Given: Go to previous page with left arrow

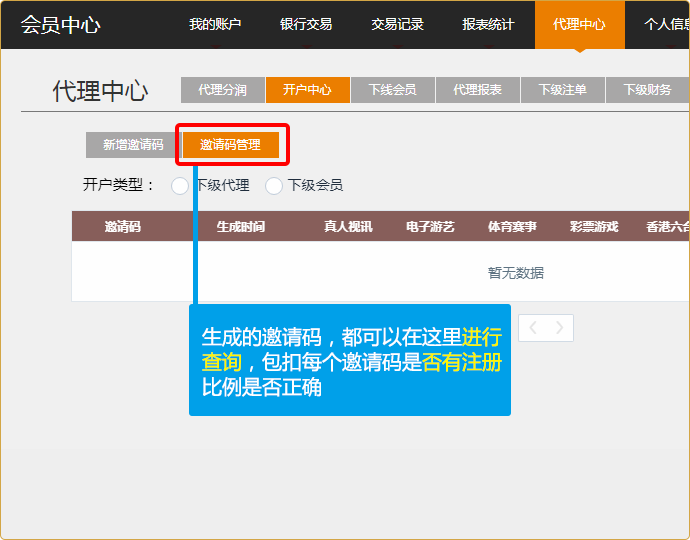Looking at the screenshot, I should [x=533, y=328].
